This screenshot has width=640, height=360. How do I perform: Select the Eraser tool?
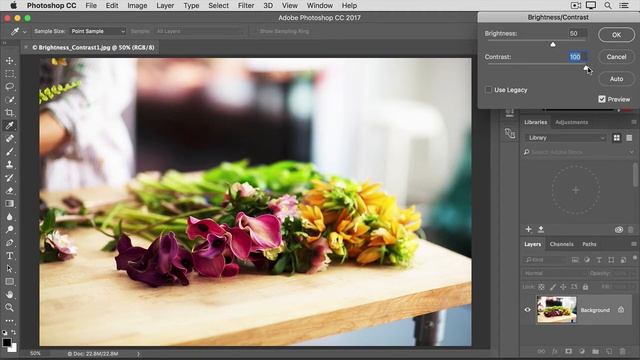tap(9, 191)
